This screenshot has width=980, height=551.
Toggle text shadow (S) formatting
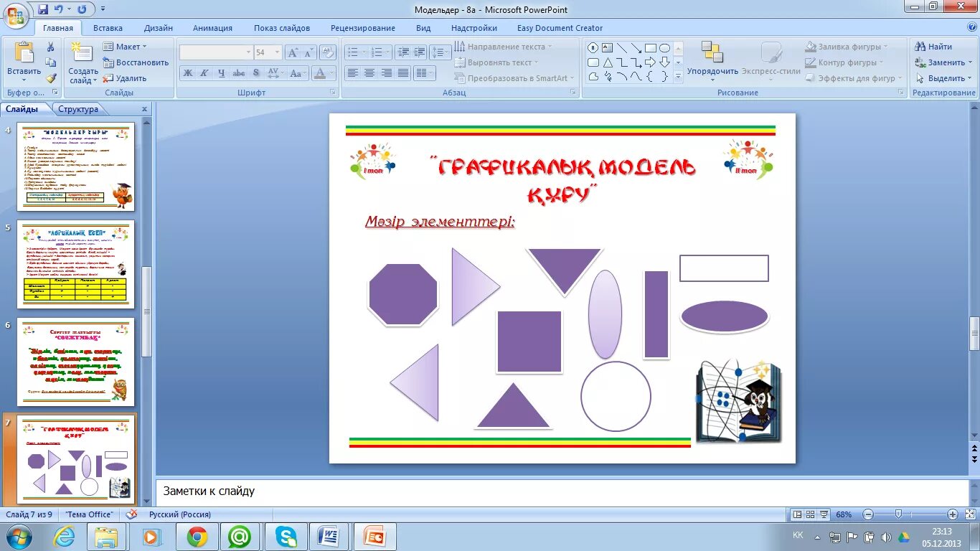pyautogui.click(x=256, y=73)
